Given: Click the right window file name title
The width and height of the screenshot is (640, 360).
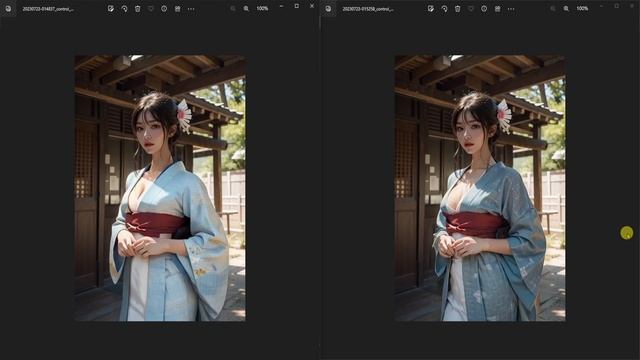Looking at the screenshot, I should (x=368, y=9).
